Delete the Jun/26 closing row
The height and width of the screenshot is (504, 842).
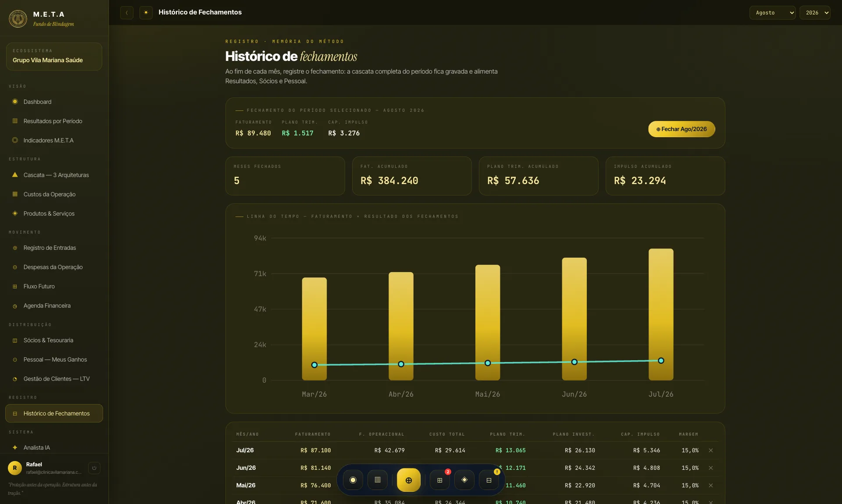click(x=711, y=468)
